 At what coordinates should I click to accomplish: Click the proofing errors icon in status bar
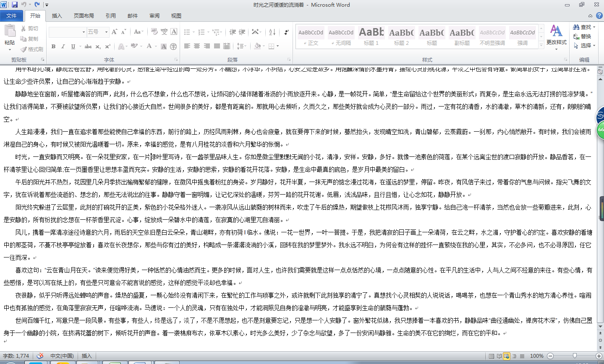(40, 356)
